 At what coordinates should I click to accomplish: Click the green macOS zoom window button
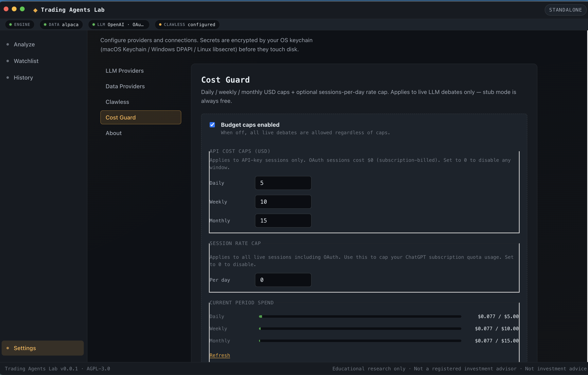pyautogui.click(x=22, y=9)
